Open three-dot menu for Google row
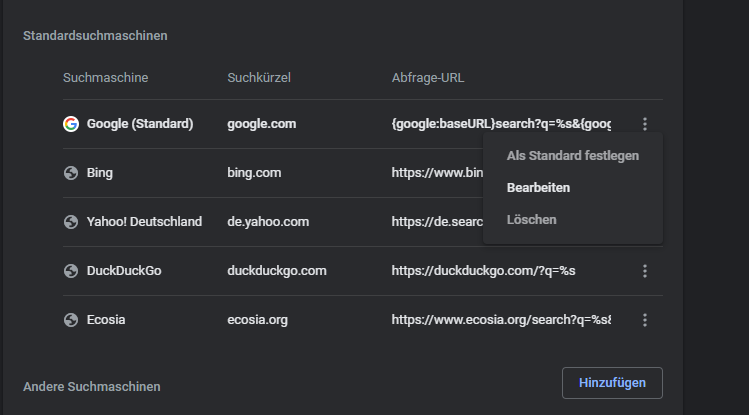 (645, 124)
